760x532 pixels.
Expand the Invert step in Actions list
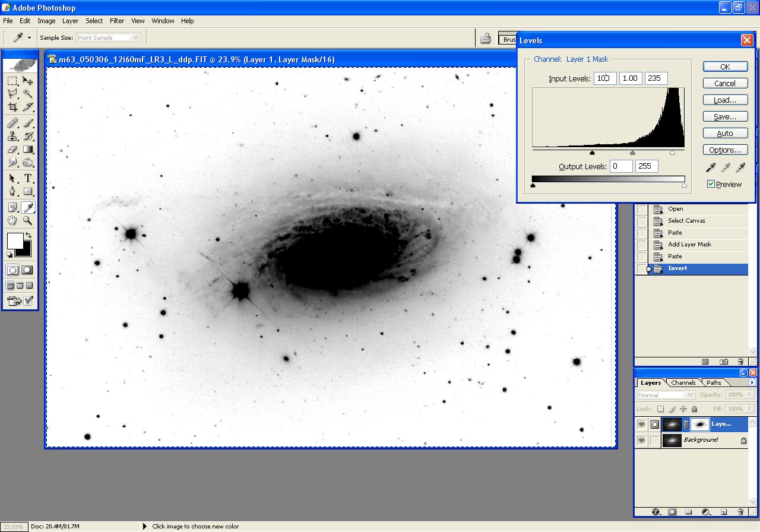pos(649,269)
